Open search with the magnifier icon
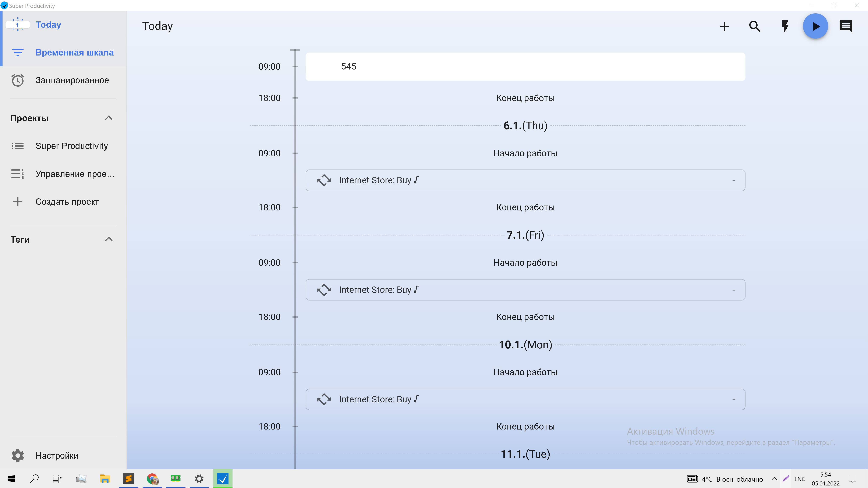 pyautogui.click(x=755, y=26)
